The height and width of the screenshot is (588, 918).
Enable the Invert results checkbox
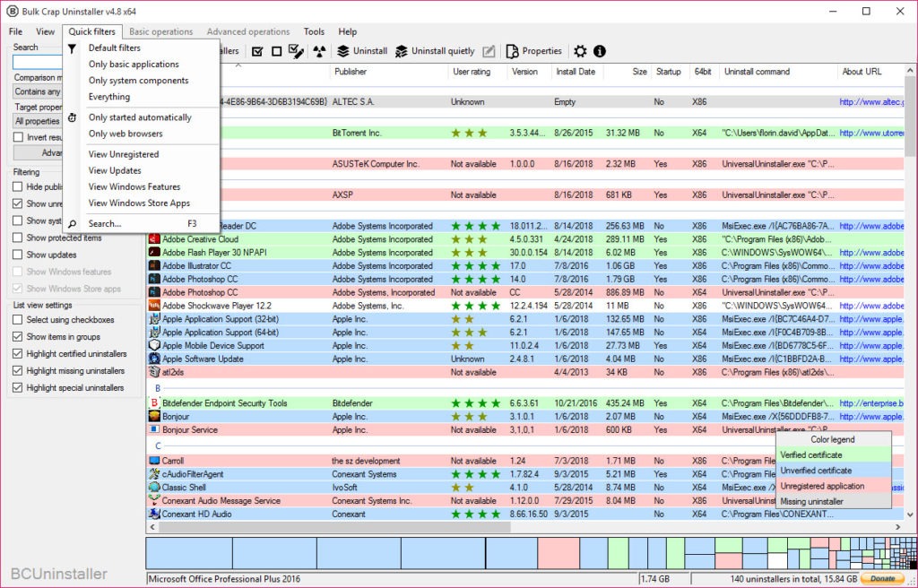(x=18, y=137)
